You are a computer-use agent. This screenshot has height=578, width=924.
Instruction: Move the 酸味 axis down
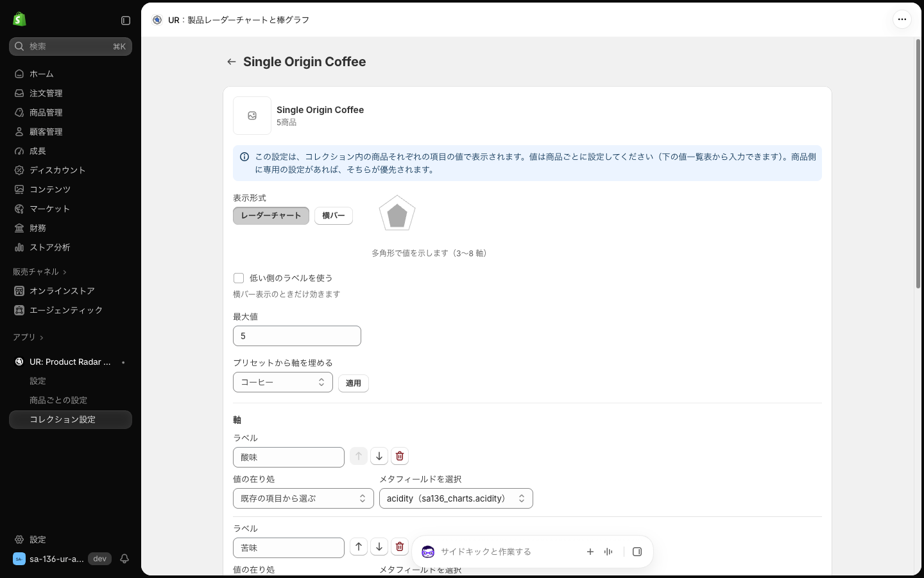tap(379, 456)
